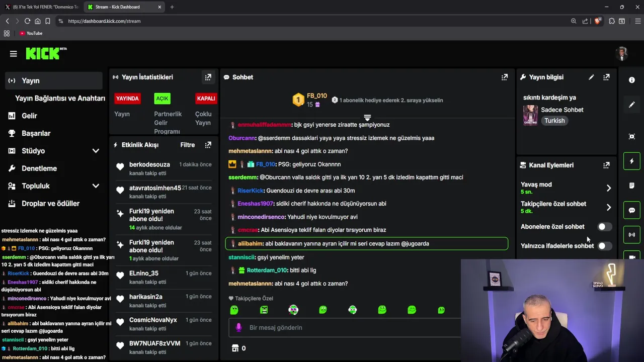Open Yavaş mod settings via its chevron

pos(609,188)
